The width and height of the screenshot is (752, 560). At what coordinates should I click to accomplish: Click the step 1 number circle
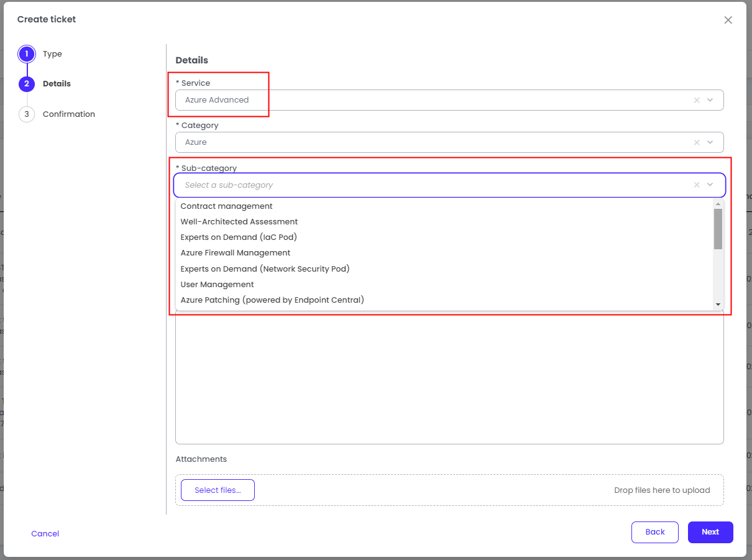pos(27,54)
